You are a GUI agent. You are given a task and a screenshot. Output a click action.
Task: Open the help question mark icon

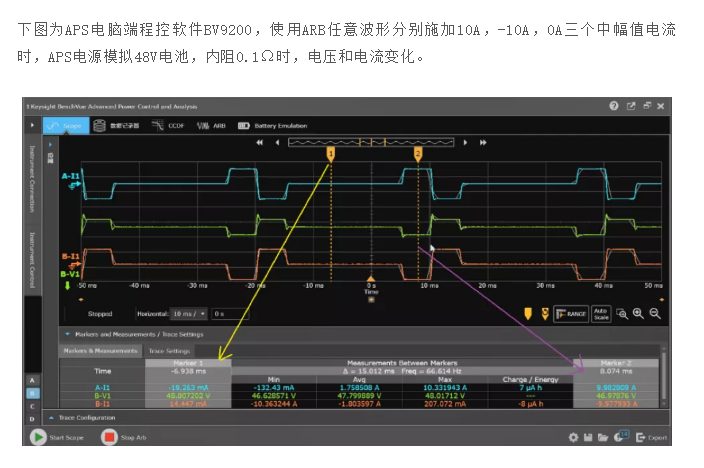(x=614, y=106)
